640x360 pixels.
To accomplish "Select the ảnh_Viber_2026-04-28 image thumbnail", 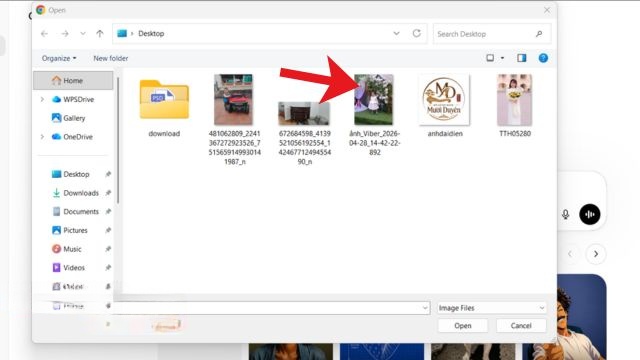I will (x=373, y=100).
